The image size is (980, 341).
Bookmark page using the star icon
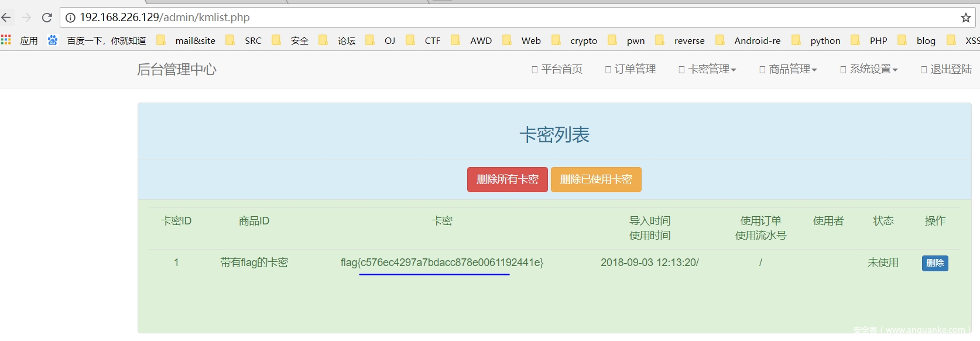pyautogui.click(x=965, y=18)
